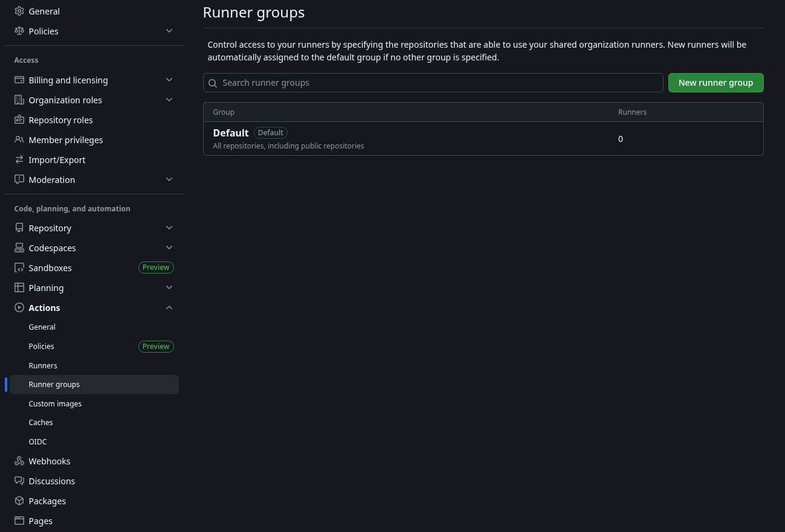Click the Packages box icon
The image size is (785, 532).
tap(19, 501)
